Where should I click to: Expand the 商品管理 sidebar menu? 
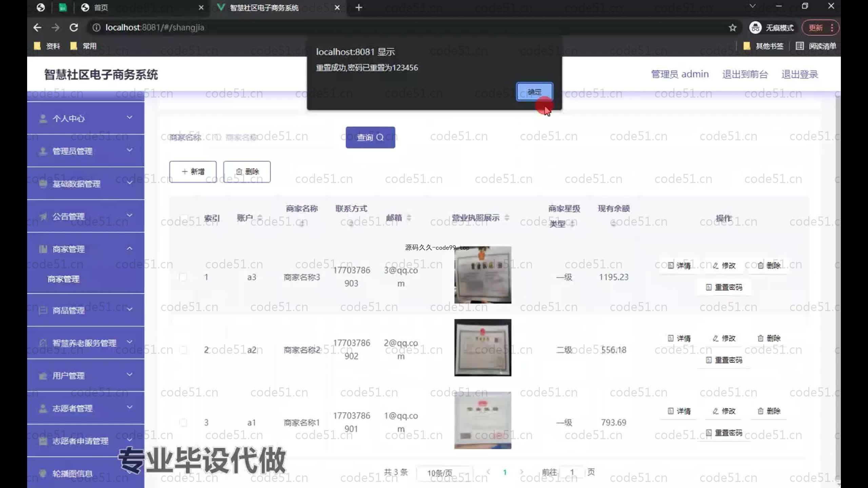pyautogui.click(x=86, y=310)
